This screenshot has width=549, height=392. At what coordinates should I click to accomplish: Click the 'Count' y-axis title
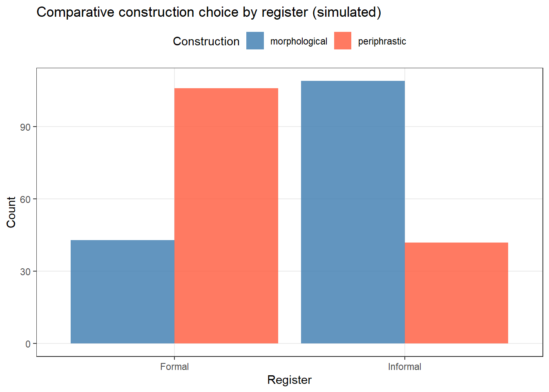pyautogui.click(x=11, y=212)
